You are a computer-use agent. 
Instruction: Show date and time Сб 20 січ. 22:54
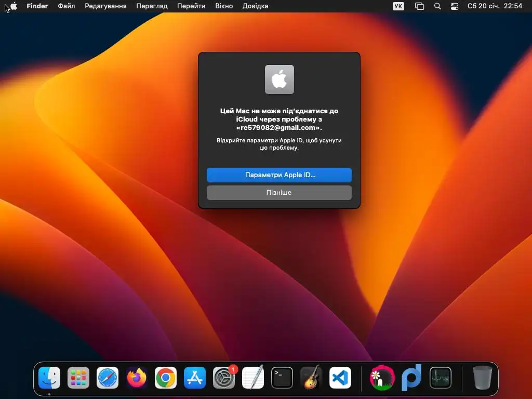pos(495,6)
